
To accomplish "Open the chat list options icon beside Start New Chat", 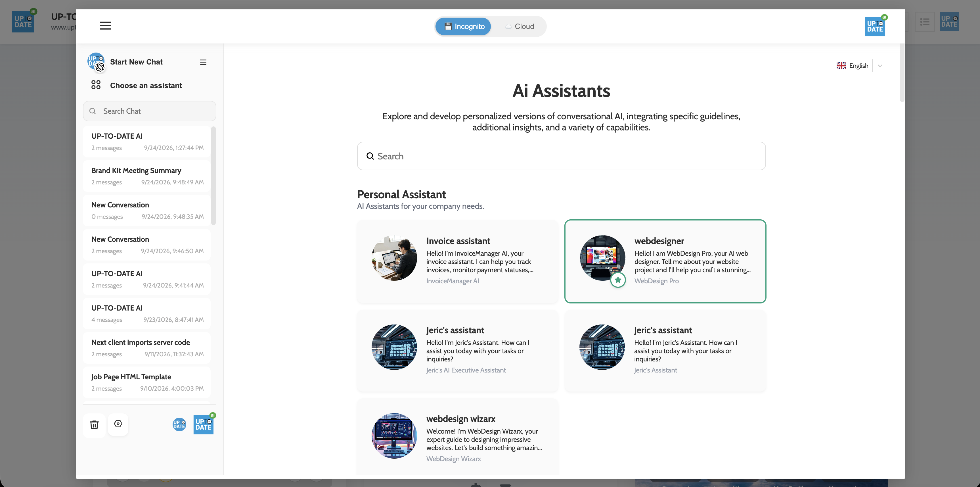I will point(203,62).
